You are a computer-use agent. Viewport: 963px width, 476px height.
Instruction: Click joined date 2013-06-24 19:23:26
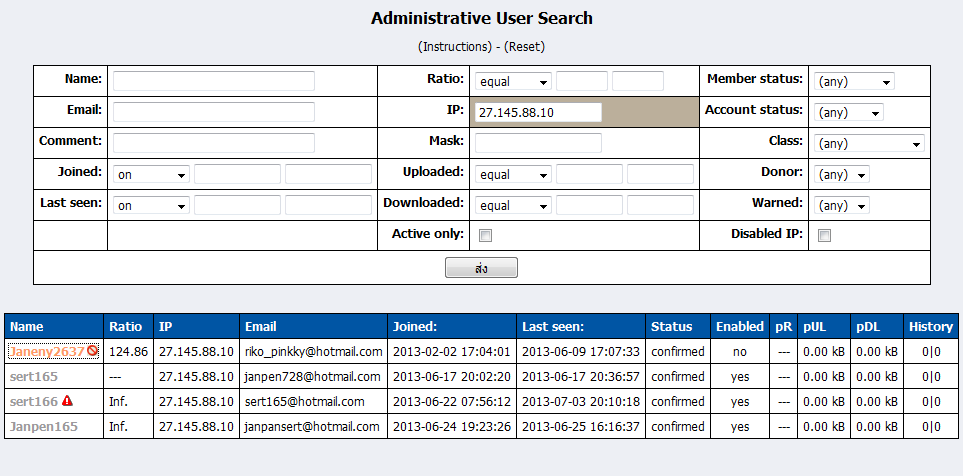click(x=451, y=426)
